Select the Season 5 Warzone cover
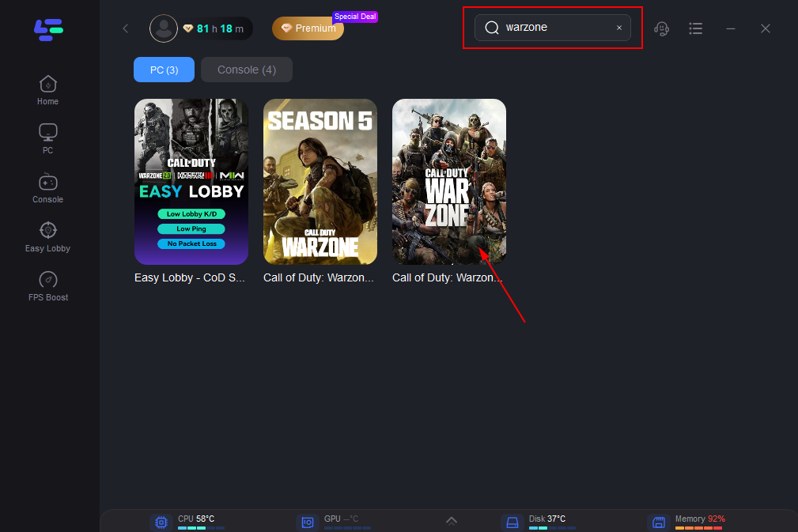Screen dimensions: 798x532 [320, 182]
